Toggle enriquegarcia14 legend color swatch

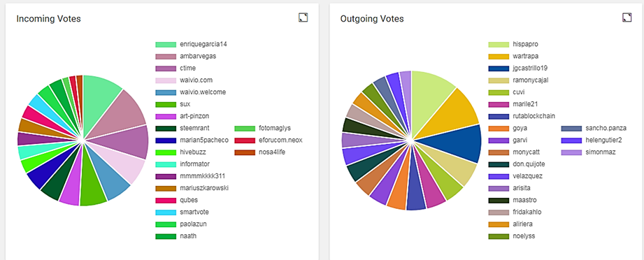[166, 44]
